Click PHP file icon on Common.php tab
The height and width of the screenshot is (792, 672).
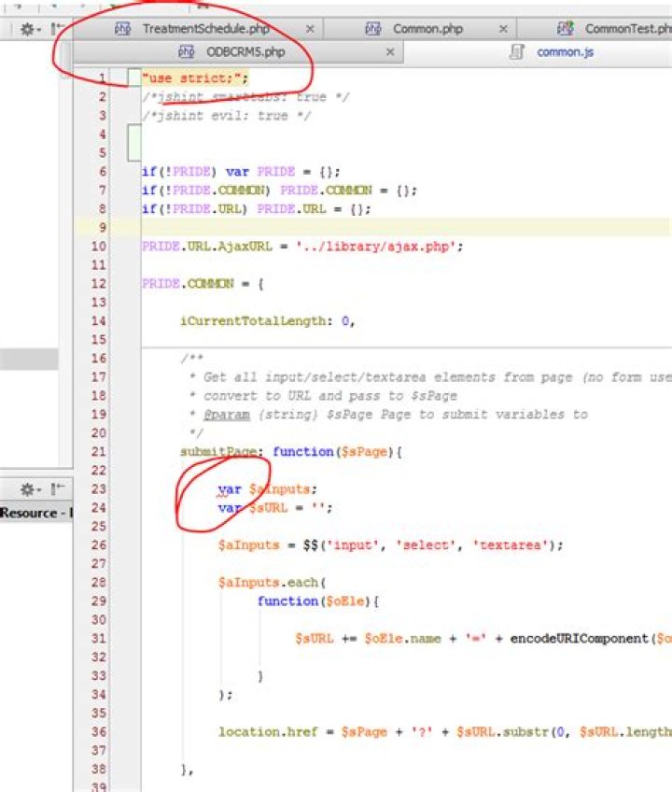373,28
